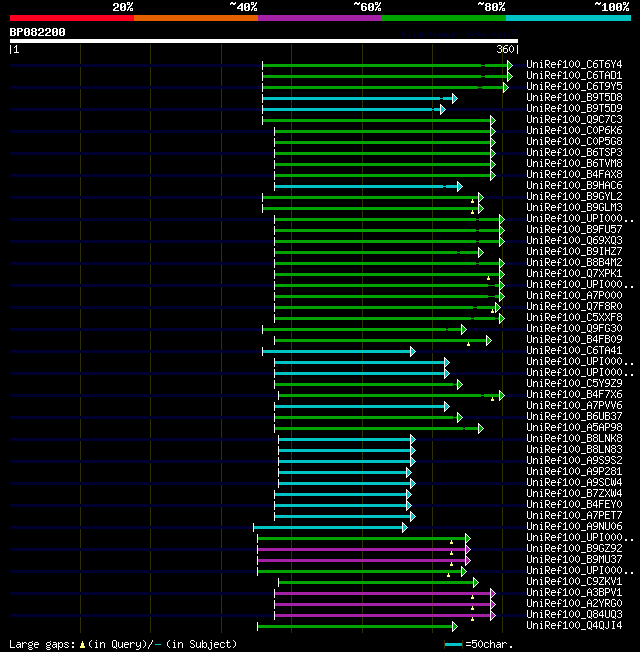Click the UniRef100_C5XXF8 label
The height and width of the screenshot is (652, 640).
coord(574,318)
